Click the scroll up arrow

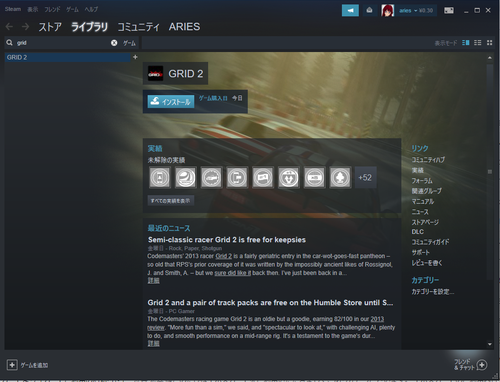(x=490, y=58)
